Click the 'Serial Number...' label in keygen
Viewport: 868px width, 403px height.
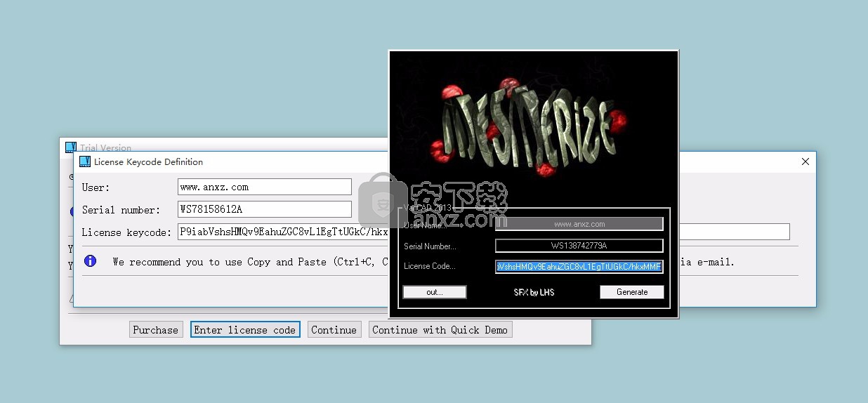tap(430, 246)
